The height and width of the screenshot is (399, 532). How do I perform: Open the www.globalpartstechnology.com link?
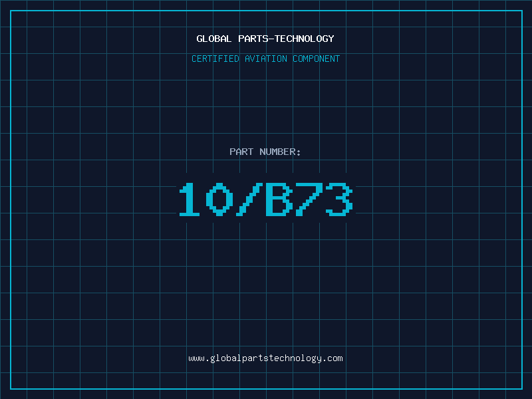pos(265,358)
